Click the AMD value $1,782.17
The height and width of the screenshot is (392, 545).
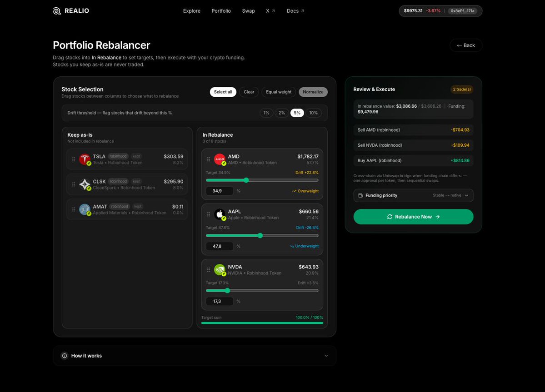308,157
